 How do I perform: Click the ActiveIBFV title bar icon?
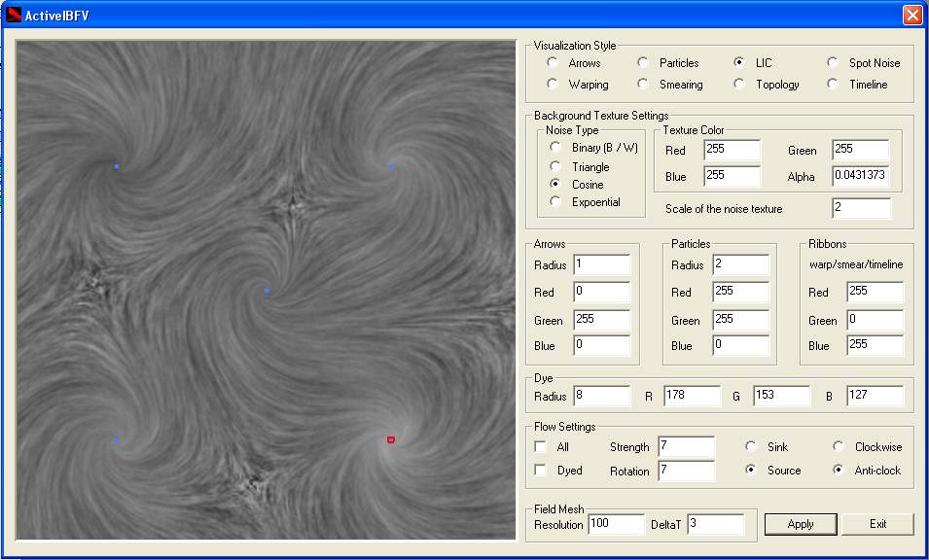tap(14, 16)
